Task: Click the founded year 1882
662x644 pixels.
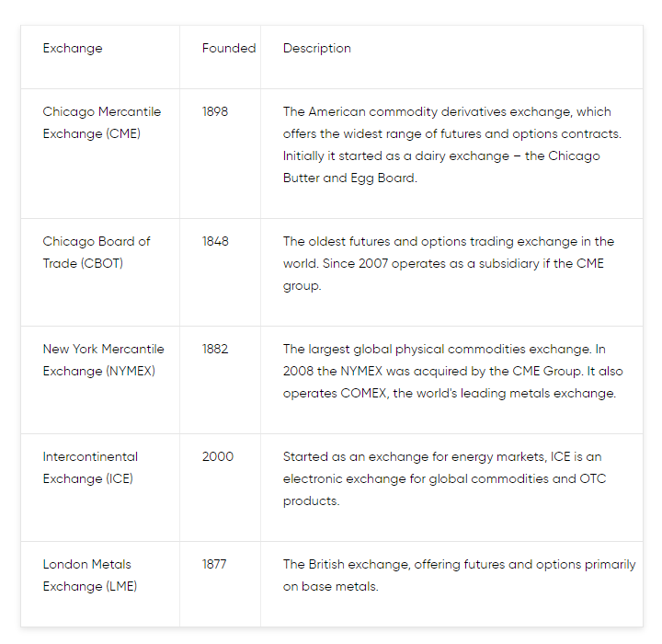Action: (215, 349)
